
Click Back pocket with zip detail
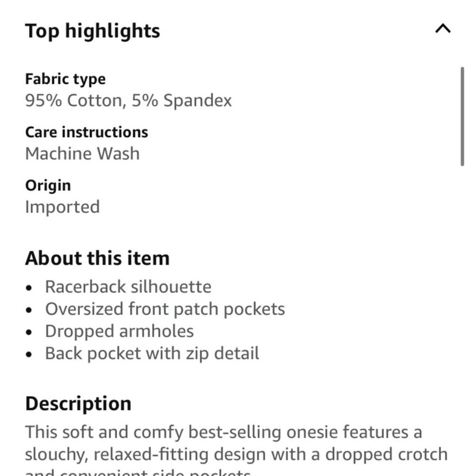point(152,354)
